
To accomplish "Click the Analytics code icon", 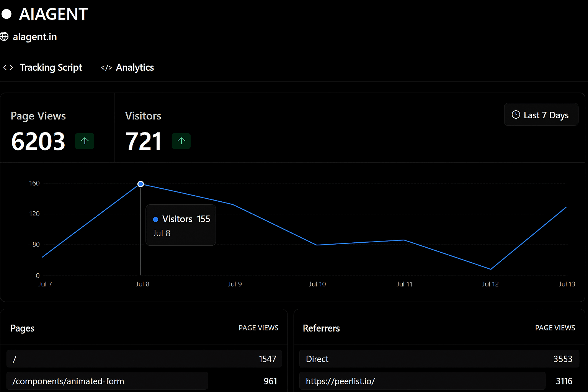I will click(x=106, y=68).
